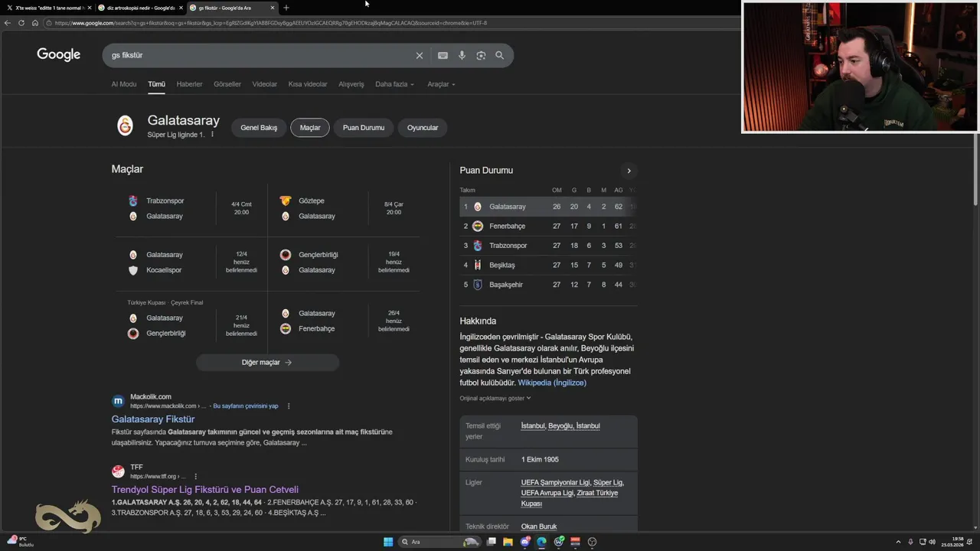Viewport: 980px width, 551px height.
Task: Start voice search with the microphone icon
Action: (x=462, y=55)
